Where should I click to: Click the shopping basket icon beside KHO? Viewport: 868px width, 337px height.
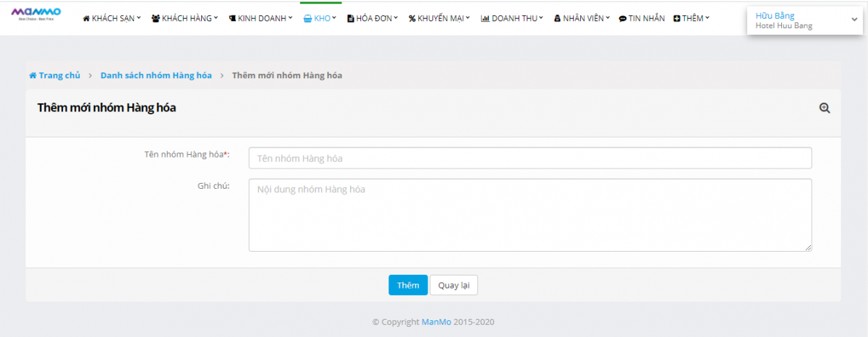pos(307,18)
